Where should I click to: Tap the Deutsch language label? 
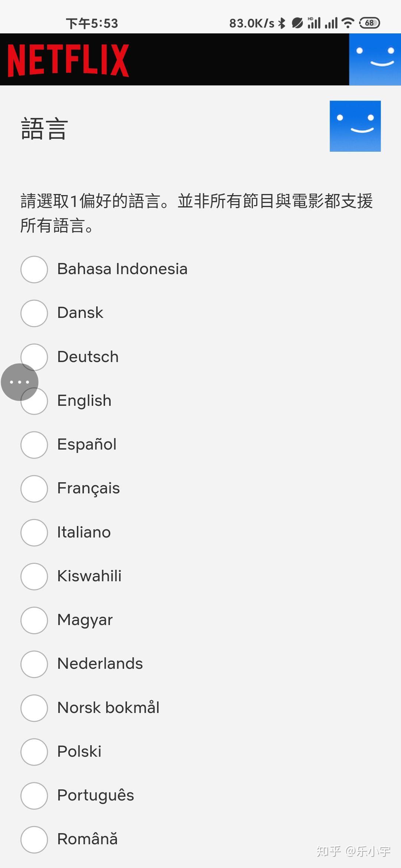click(88, 357)
